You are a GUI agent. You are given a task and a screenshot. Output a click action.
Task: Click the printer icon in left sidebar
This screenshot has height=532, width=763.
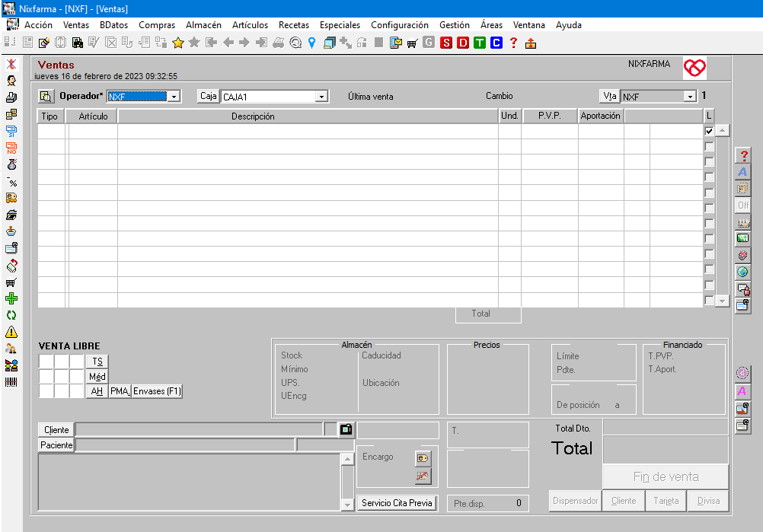tap(11, 97)
